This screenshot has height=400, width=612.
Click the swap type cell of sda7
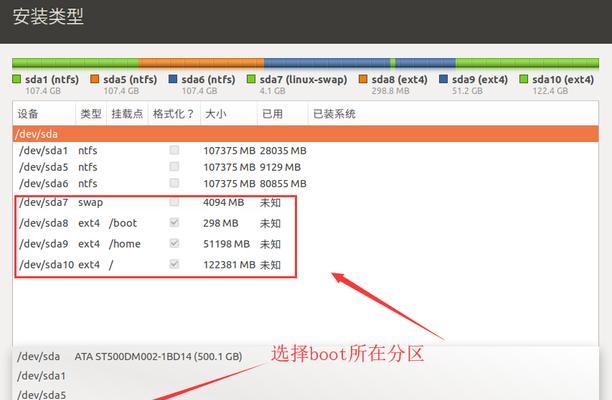click(x=91, y=203)
